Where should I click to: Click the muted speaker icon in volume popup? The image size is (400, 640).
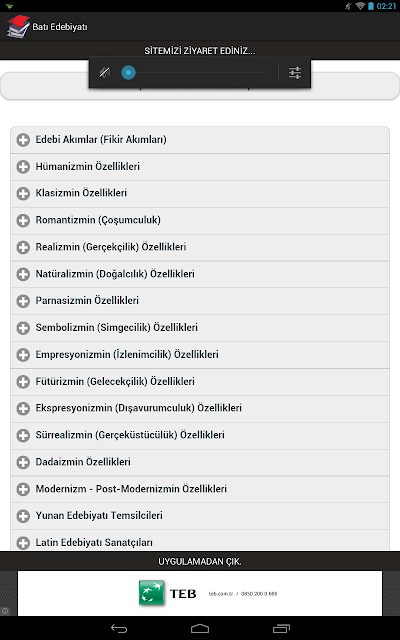[x=105, y=73]
